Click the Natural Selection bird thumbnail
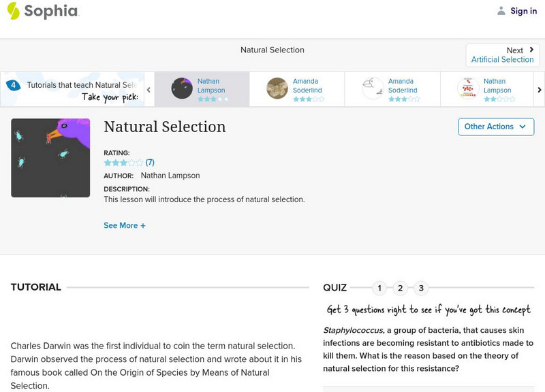 [x=50, y=158]
